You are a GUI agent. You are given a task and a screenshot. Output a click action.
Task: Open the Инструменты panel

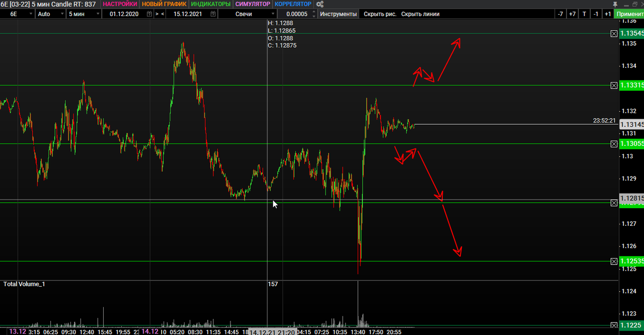click(x=339, y=14)
